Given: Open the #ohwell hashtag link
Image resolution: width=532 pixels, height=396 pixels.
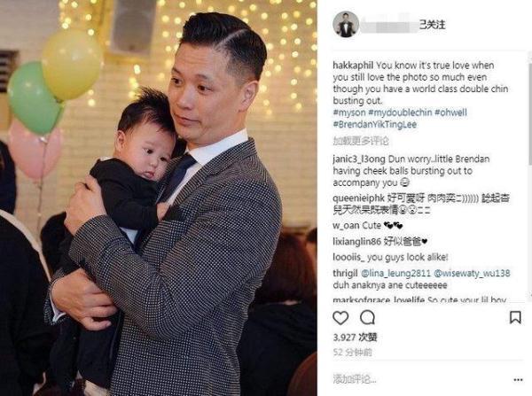Looking at the screenshot, I should coord(450,113).
